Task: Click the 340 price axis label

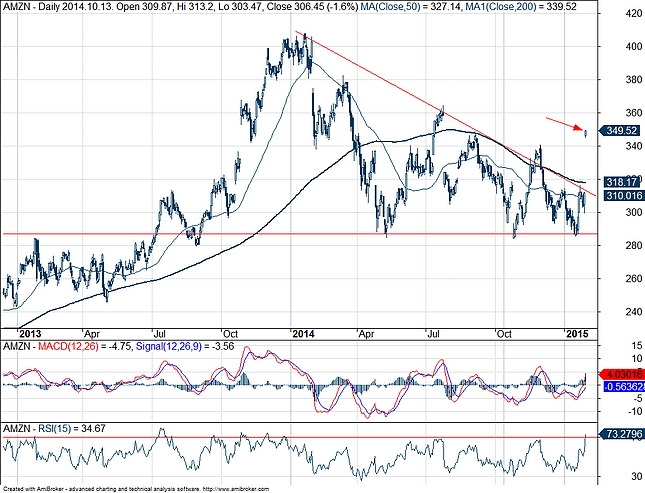Action: coord(633,146)
